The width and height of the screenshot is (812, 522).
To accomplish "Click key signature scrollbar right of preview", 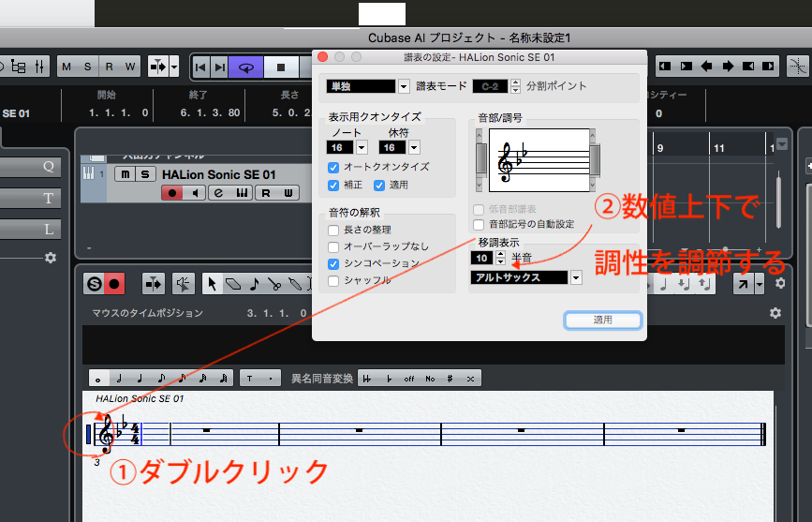I will pos(594,160).
